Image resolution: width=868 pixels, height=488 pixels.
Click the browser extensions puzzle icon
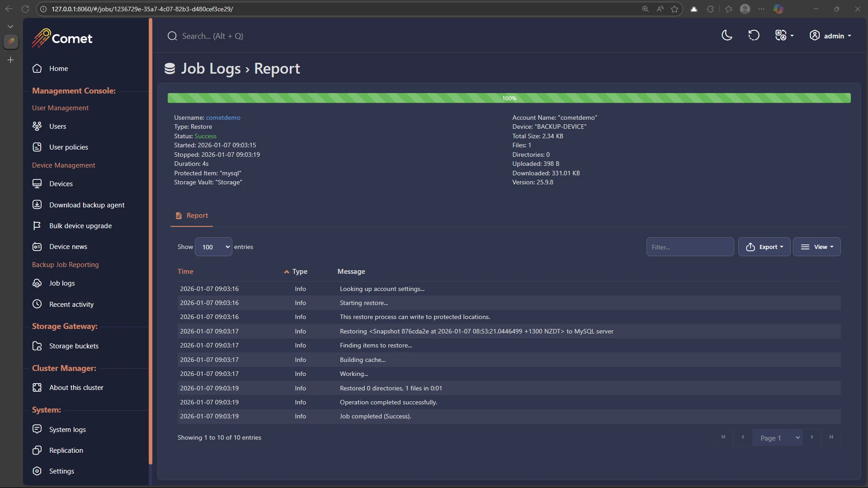(710, 9)
